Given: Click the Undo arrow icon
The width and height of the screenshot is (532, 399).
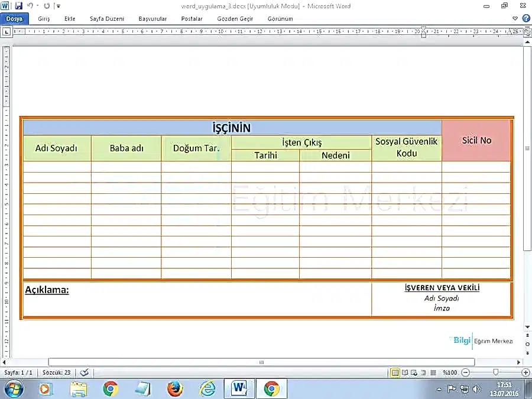Looking at the screenshot, I should pos(30,6).
